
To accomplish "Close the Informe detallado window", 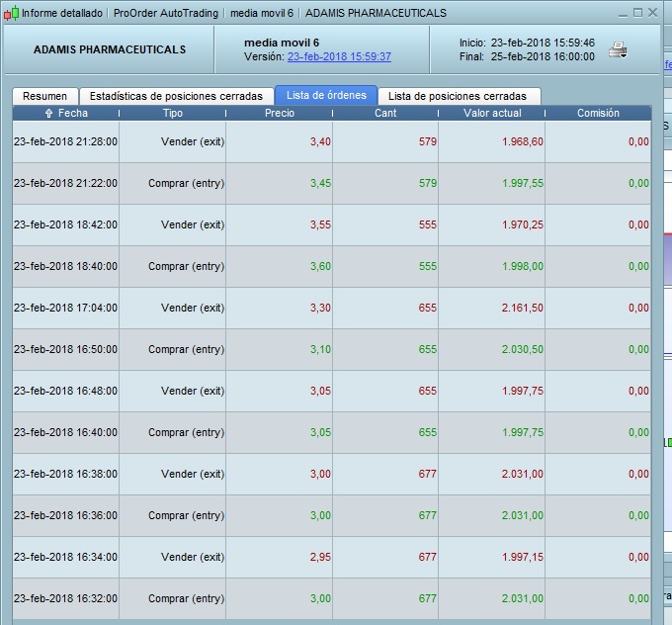I will [x=652, y=13].
